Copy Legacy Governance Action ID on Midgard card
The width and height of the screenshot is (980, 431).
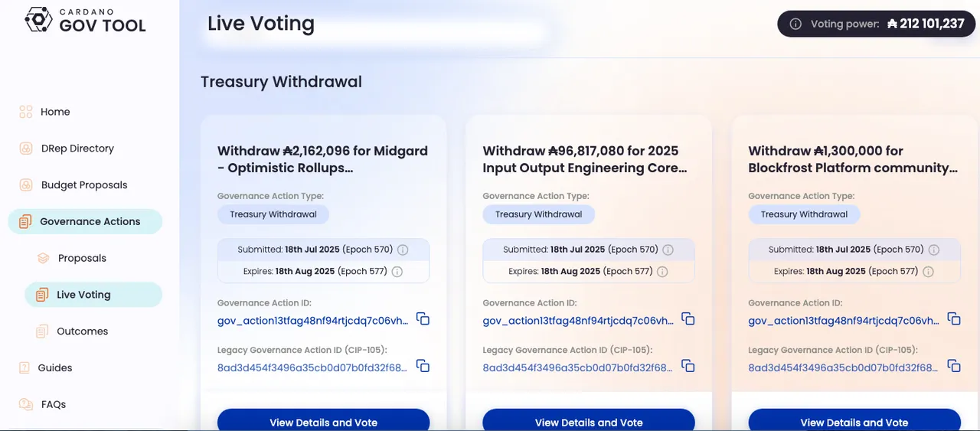(x=423, y=366)
